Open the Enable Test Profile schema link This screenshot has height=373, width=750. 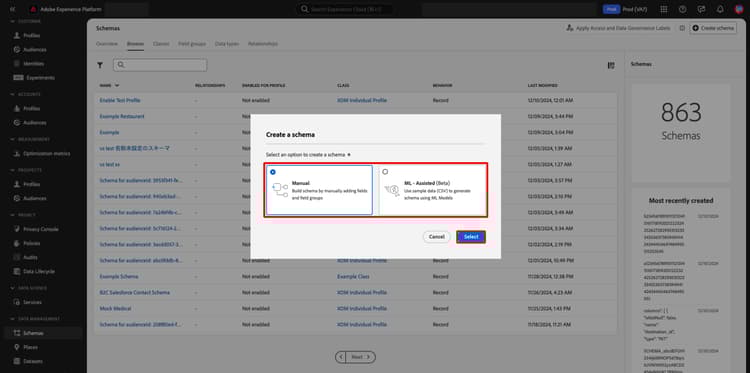tap(120, 100)
